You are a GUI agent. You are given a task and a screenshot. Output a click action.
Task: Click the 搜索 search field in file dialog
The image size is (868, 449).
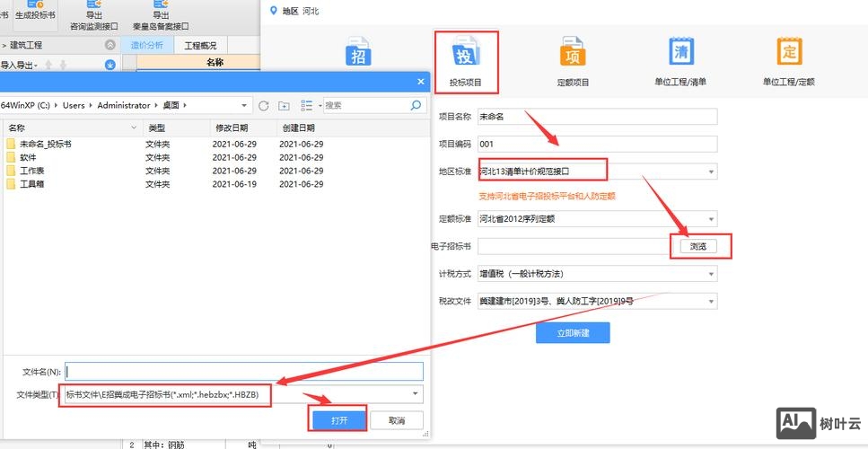pos(365,105)
